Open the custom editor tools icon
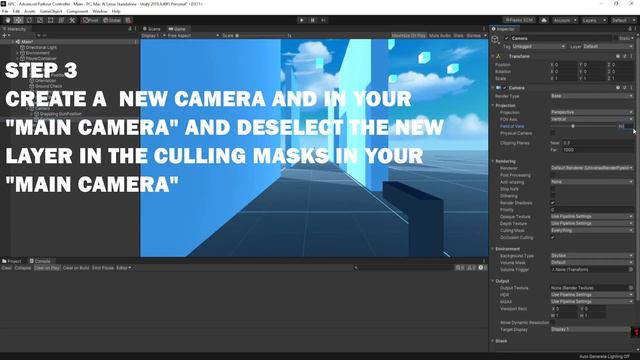The width and height of the screenshot is (640, 360). point(72,20)
